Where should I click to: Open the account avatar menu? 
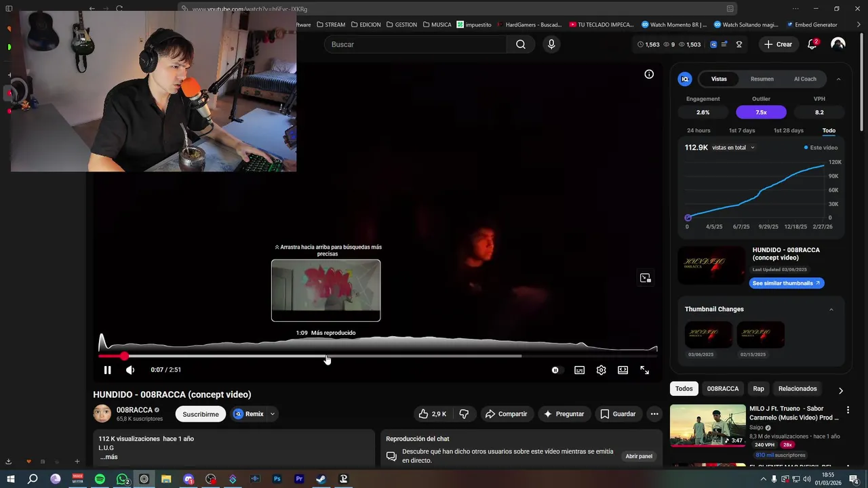coord(838,44)
